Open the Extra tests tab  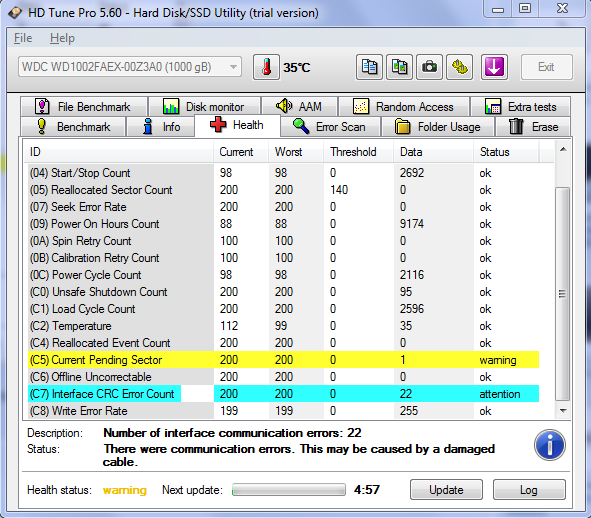coord(521,107)
